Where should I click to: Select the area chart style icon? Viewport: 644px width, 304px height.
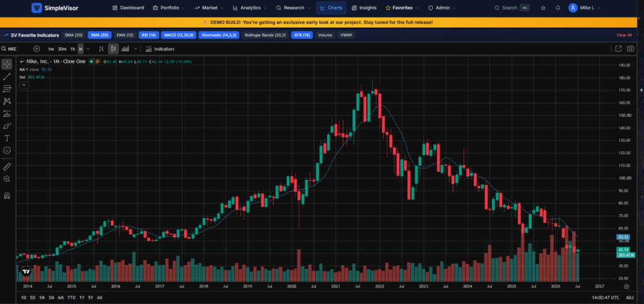(x=125, y=49)
